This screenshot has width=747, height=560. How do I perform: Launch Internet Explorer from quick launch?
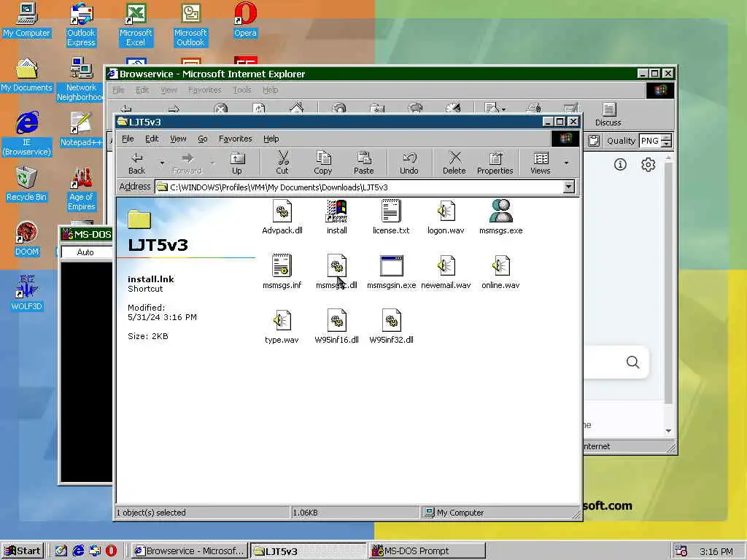coord(77,551)
